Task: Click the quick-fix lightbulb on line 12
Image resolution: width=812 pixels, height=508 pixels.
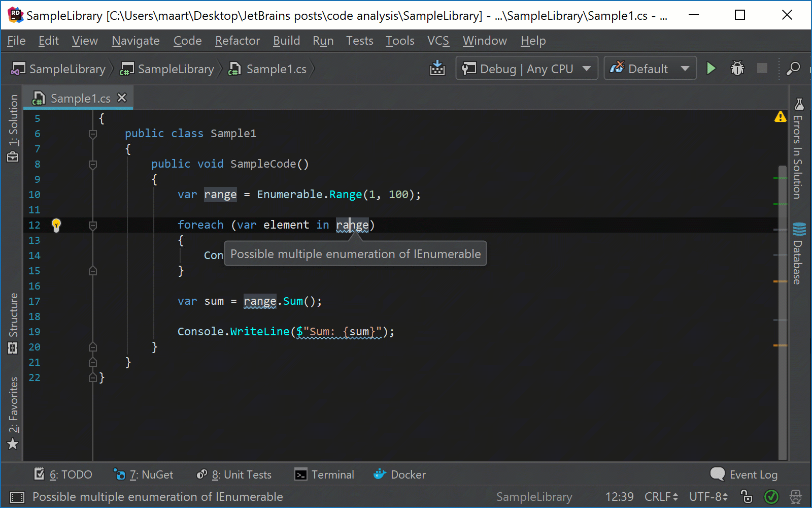Action: [x=56, y=225]
